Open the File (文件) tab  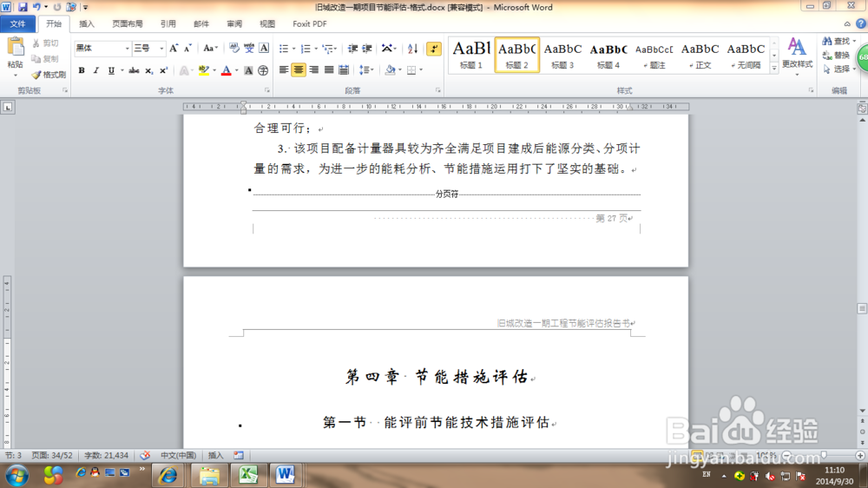point(17,23)
